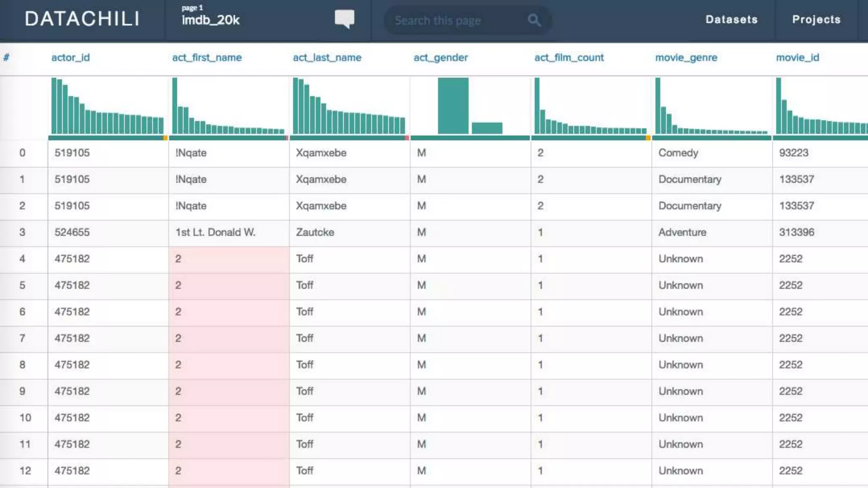Screen dimensions: 868x488
Task: Select the imdb_20k dataset title
Action: point(211,20)
